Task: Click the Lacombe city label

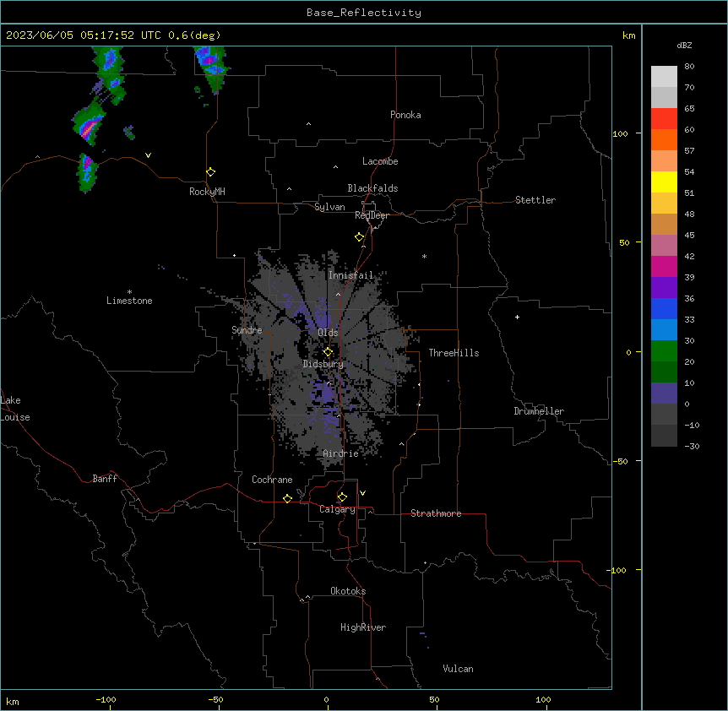Action: click(x=380, y=161)
